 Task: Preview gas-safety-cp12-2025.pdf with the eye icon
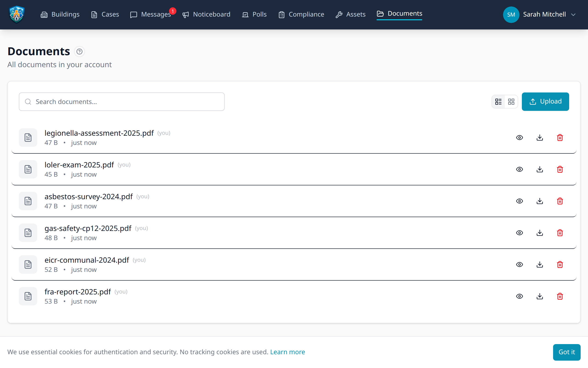(x=520, y=233)
